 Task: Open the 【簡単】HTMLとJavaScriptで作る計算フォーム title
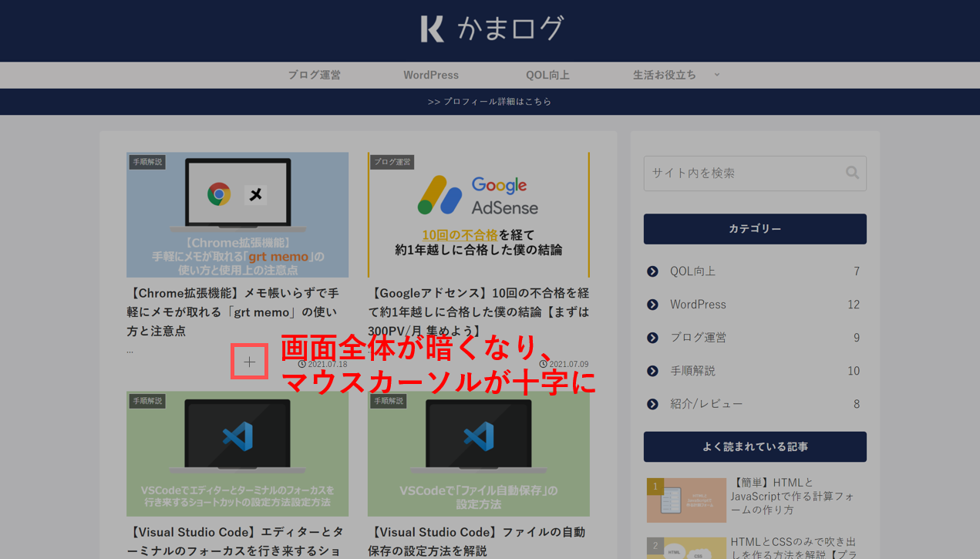point(793,497)
